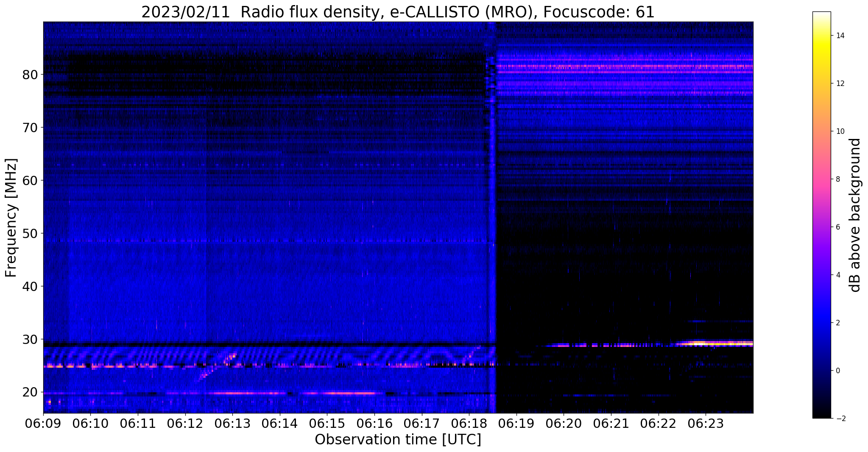Click the pink colorbar band near 8 dB
The width and height of the screenshot is (868, 452).
(821, 179)
